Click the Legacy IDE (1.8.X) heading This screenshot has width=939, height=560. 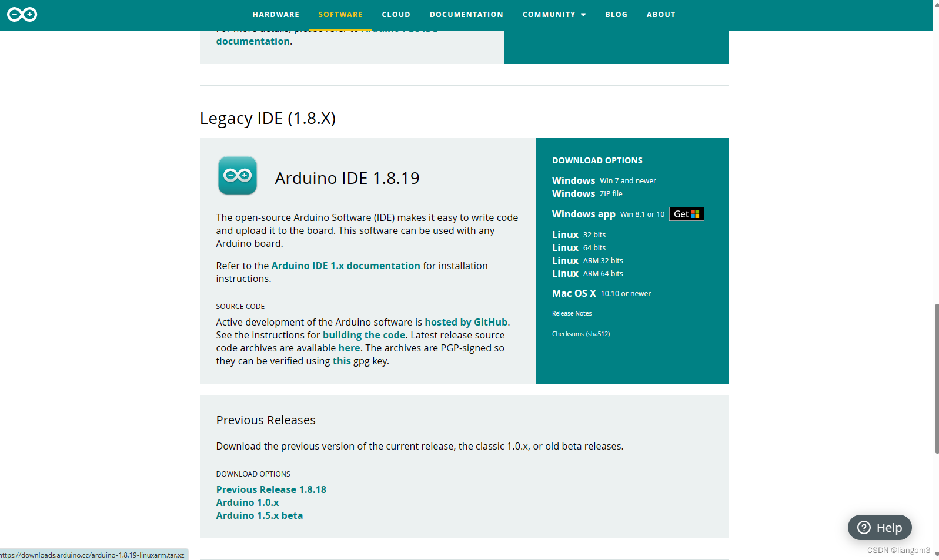point(268,118)
